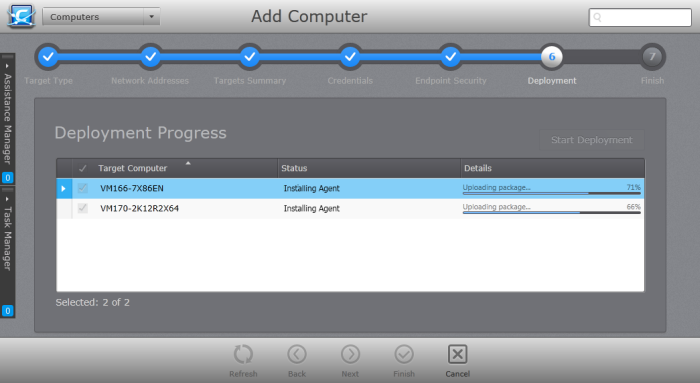Click the Selected: 2 of 2 text
This screenshot has height=383, width=700.
92,303
